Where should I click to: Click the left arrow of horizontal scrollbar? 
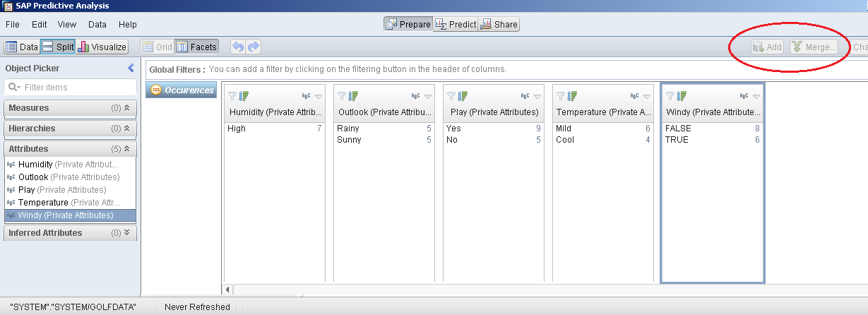click(x=228, y=290)
